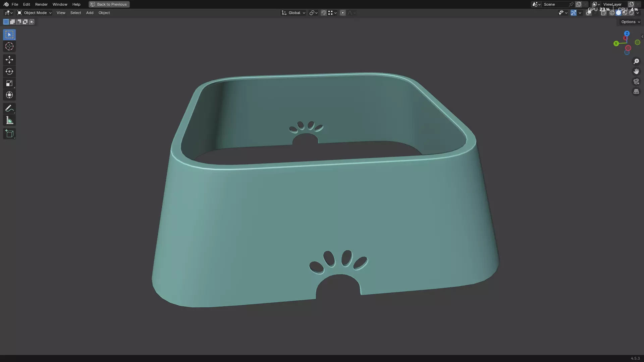Toggle proportional editing icon
Viewport: 644px width, 362px height.
(343, 13)
